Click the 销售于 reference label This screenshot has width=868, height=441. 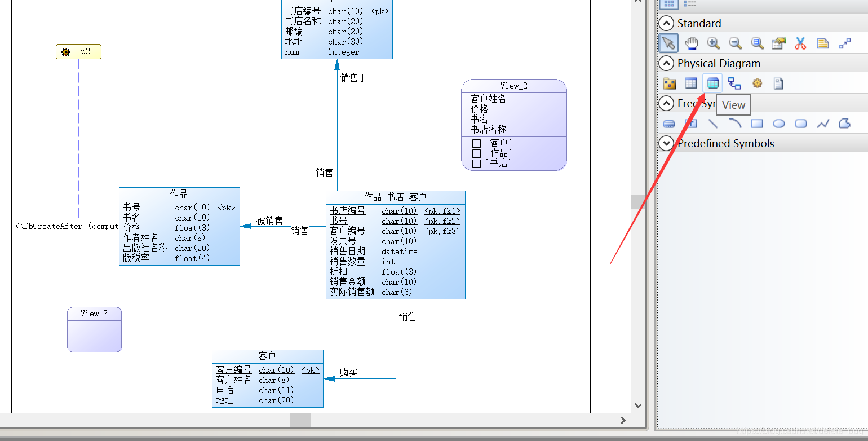click(x=353, y=78)
